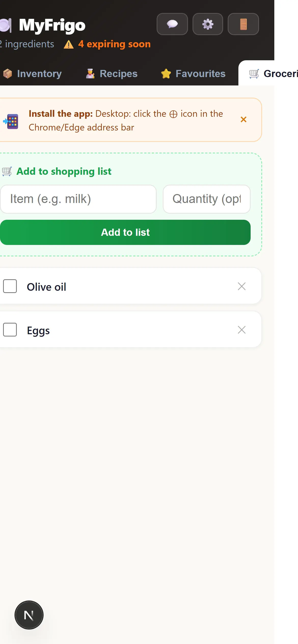This screenshot has height=644, width=298.
Task: Click the Add to list button
Action: pos(125,232)
